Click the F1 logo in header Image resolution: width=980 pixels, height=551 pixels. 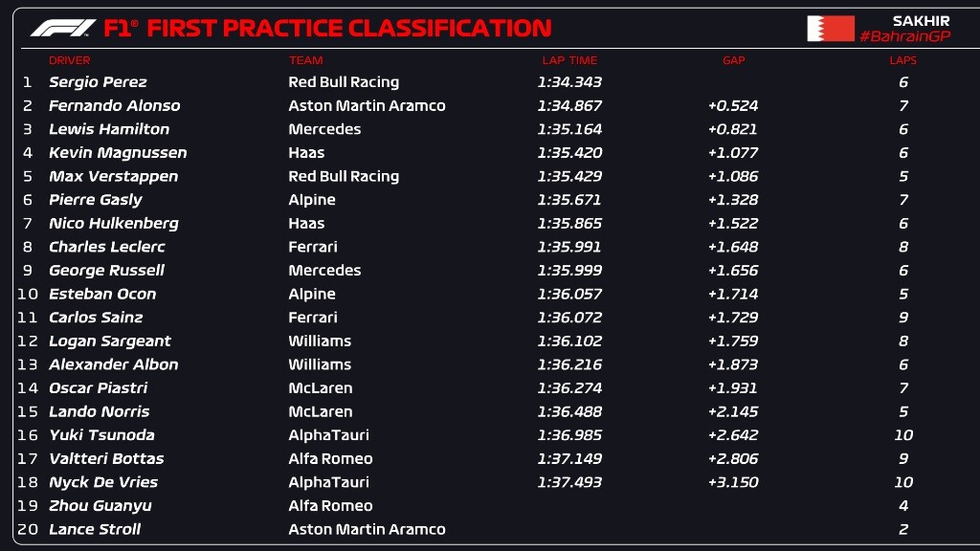(x=63, y=28)
